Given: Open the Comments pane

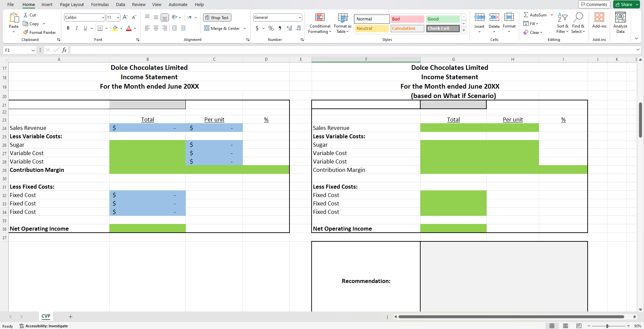Looking at the screenshot, I should [x=594, y=4].
